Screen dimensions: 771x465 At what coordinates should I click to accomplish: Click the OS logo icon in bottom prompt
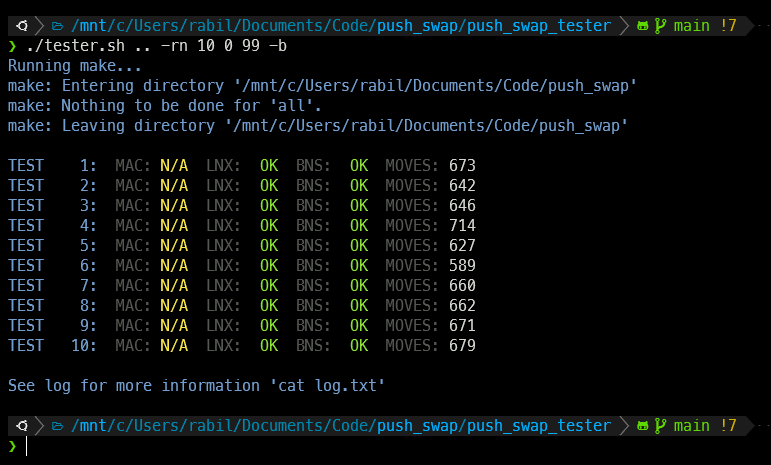[22, 426]
